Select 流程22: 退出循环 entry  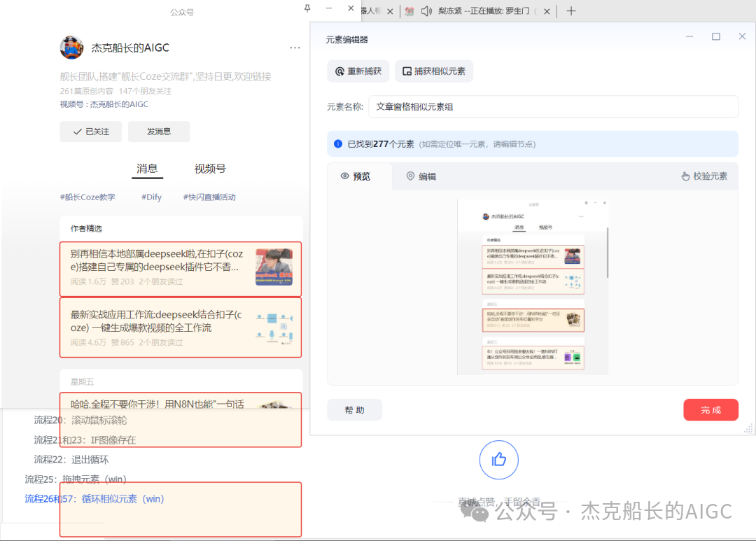[71, 460]
